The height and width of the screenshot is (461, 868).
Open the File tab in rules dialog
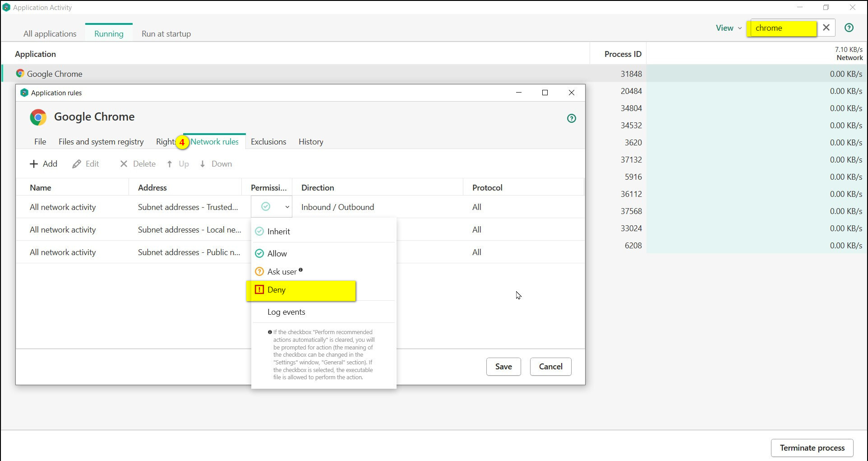[x=40, y=142]
